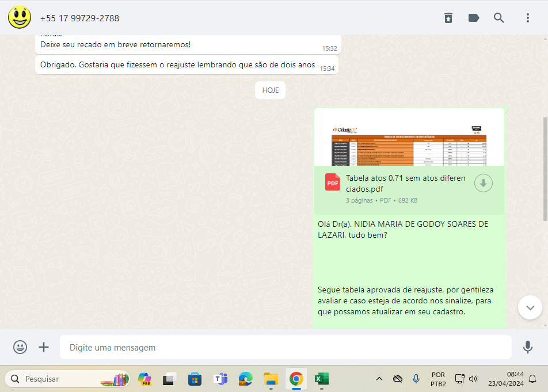Image resolution: width=548 pixels, height=392 pixels.
Task: Open the emoji picker
Action: pos(20,347)
